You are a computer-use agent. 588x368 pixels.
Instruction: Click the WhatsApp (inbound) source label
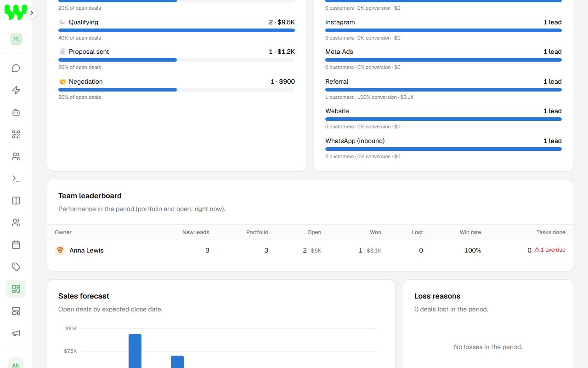pos(355,141)
